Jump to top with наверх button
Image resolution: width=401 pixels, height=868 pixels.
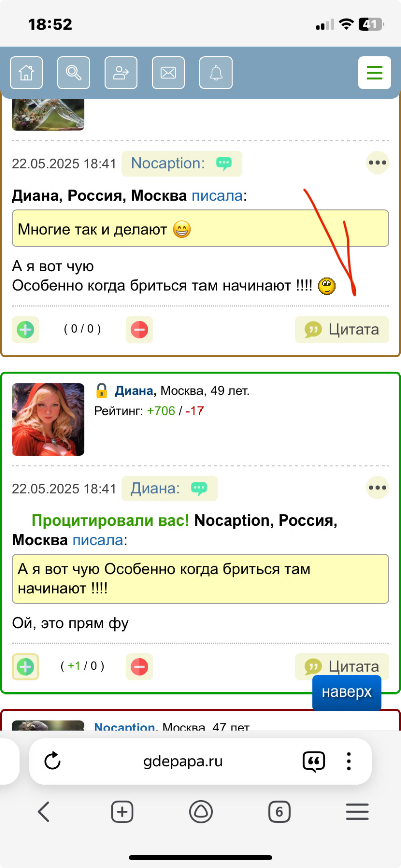click(x=347, y=692)
